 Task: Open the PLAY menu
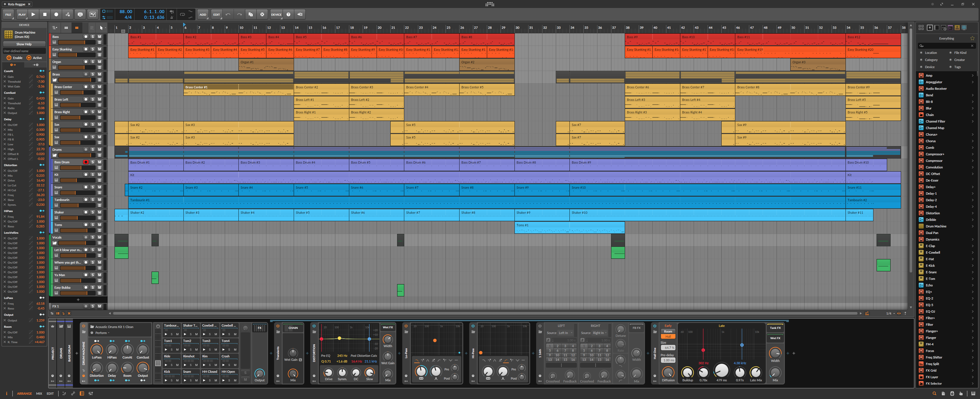click(22, 15)
